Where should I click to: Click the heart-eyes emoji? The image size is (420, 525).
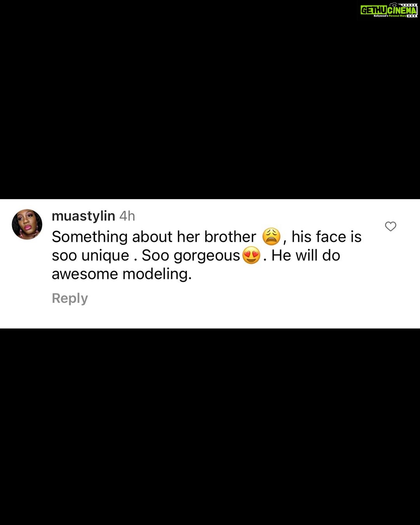click(251, 255)
